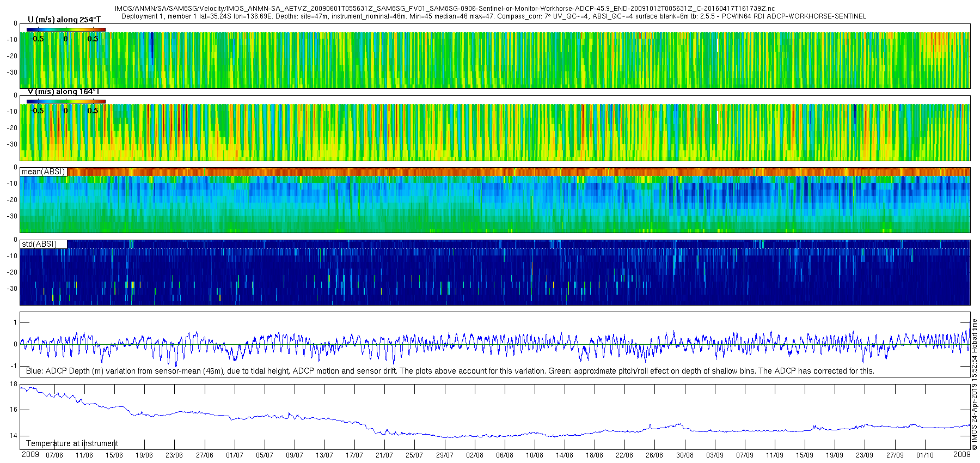Click the '-1' tick on ADCP depth variation axis
The height and width of the screenshot is (463, 980).
(x=14, y=366)
